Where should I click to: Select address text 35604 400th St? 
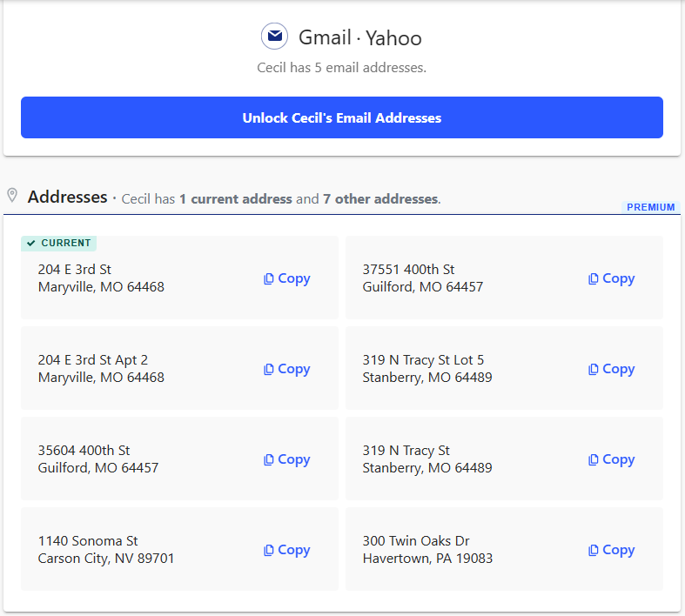coord(84,450)
